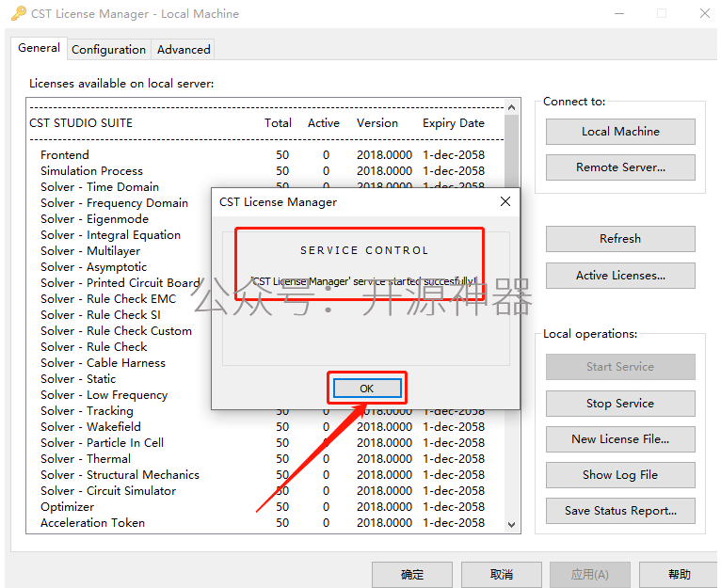Image resolution: width=721 pixels, height=588 pixels.
Task: Select Solver - Rule Check EMC entry
Action: (x=108, y=299)
